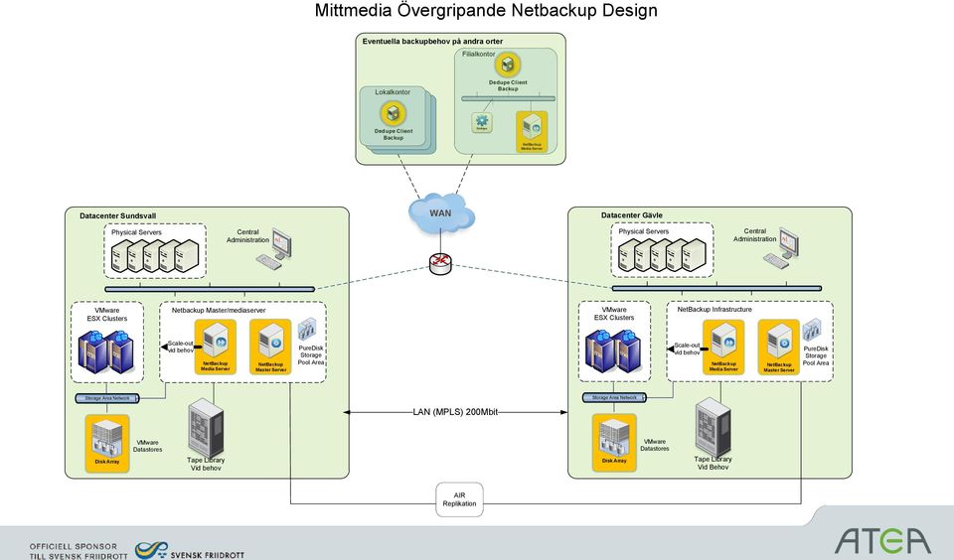Select the router icon below WAN
The height and width of the screenshot is (560, 954).
440,263
